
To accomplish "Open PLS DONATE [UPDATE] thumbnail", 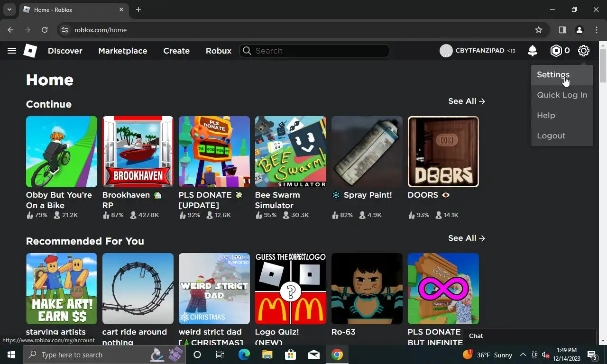I will (214, 152).
